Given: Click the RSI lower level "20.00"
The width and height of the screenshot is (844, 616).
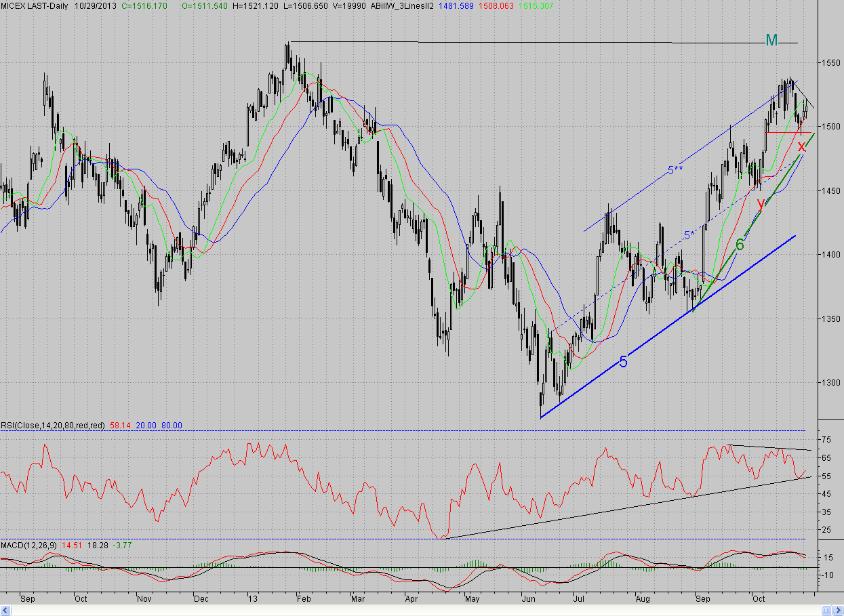Looking at the screenshot, I should click(x=145, y=426).
